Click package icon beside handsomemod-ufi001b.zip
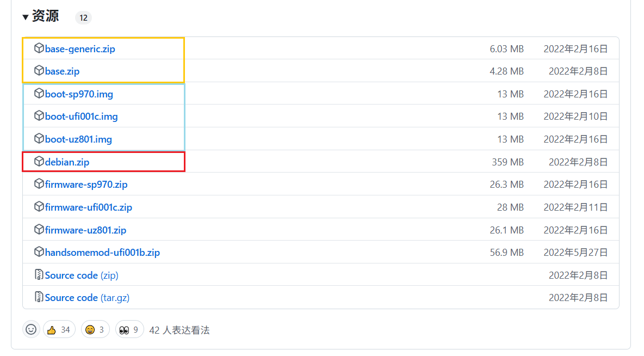644x356 pixels. [x=39, y=252]
